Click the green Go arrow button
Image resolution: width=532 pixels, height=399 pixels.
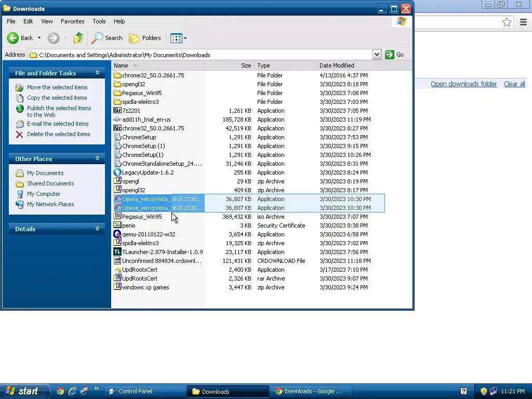390,55
